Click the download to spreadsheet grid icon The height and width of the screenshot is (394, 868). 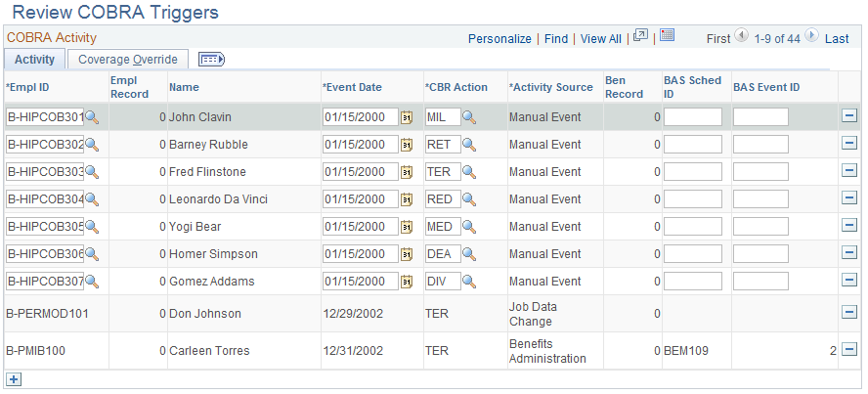(x=668, y=36)
